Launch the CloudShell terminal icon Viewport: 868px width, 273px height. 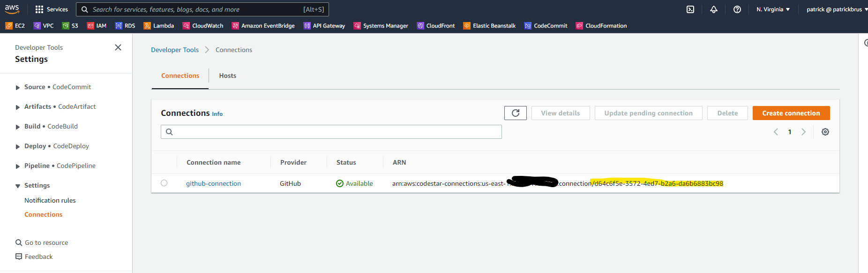pyautogui.click(x=690, y=9)
